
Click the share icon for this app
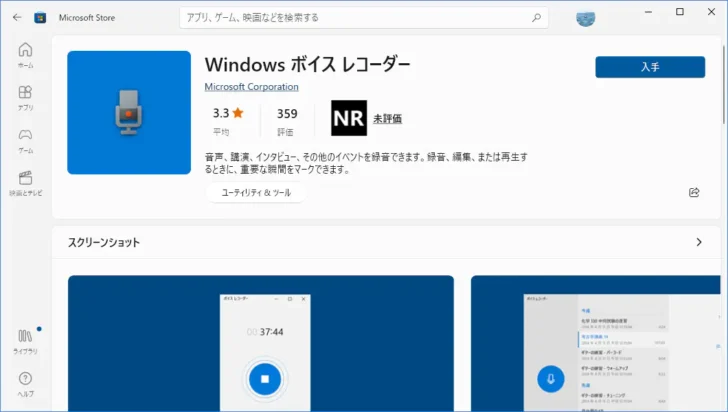click(694, 192)
